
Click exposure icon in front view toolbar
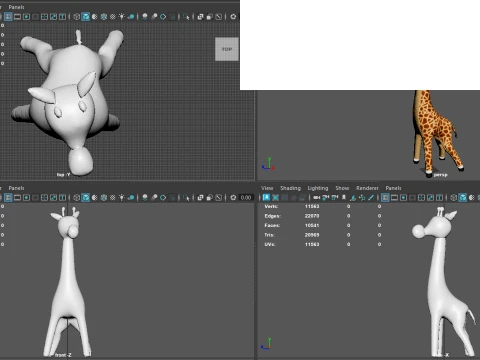[x=233, y=198]
